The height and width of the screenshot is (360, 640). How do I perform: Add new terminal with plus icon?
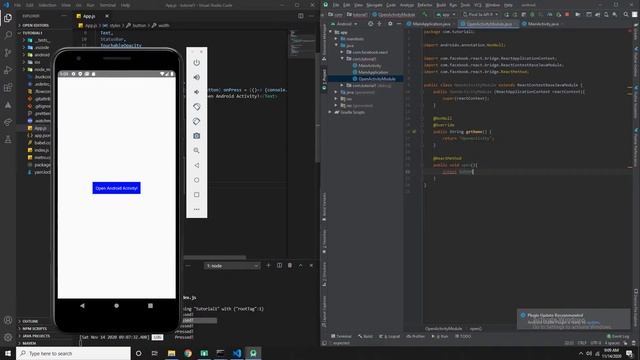(x=269, y=266)
